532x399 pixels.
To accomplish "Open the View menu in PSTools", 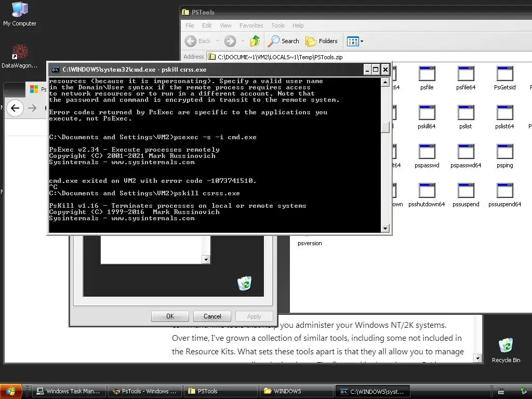I will [225, 25].
